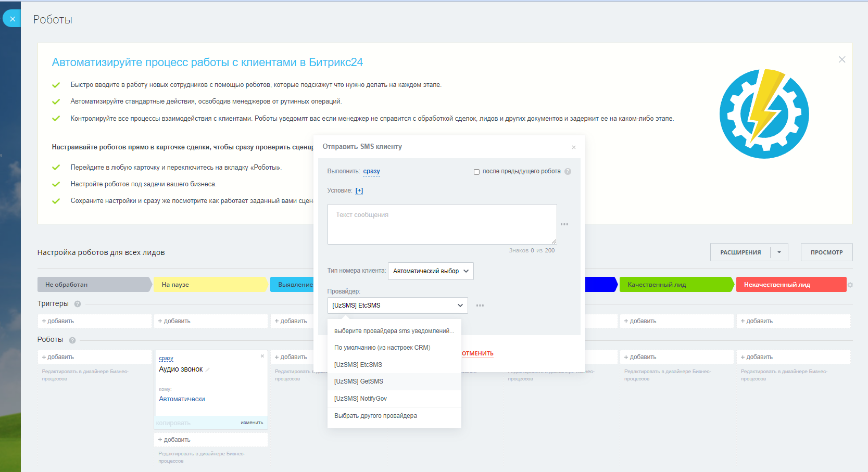Open the Аудио звонок robot title
Viewport: 868px width, 472px height.
[181, 369]
